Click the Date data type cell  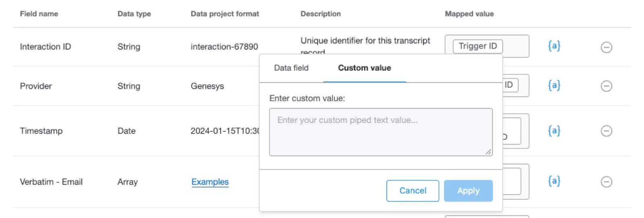coord(126,131)
